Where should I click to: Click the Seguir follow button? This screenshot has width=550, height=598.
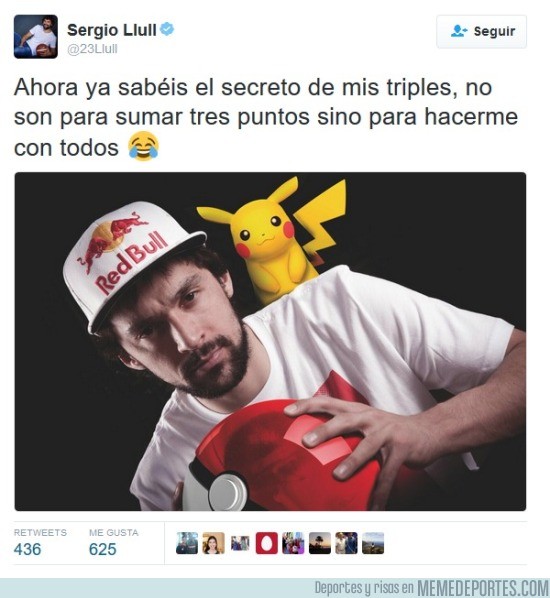tap(481, 32)
